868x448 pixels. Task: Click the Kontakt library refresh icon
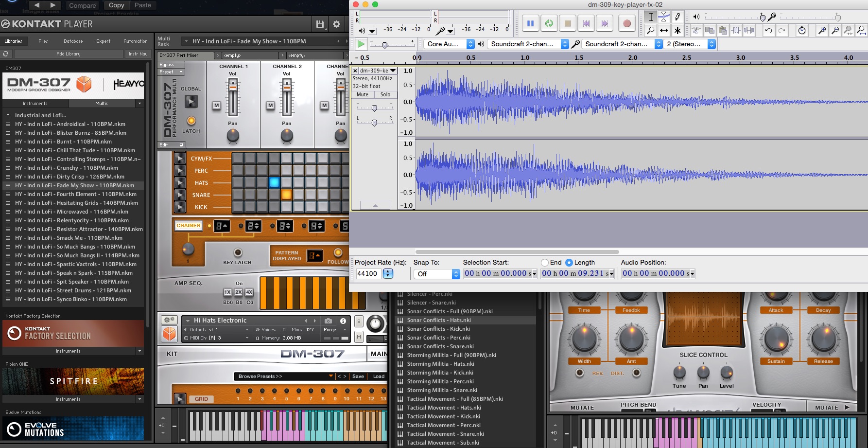pos(6,54)
